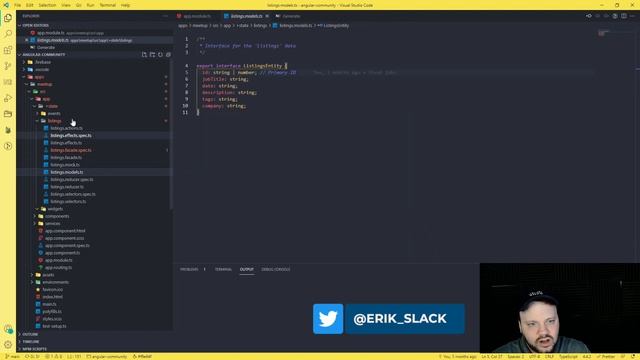Open listings.facade.spec.ts in file tree

pyautogui.click(x=71, y=150)
